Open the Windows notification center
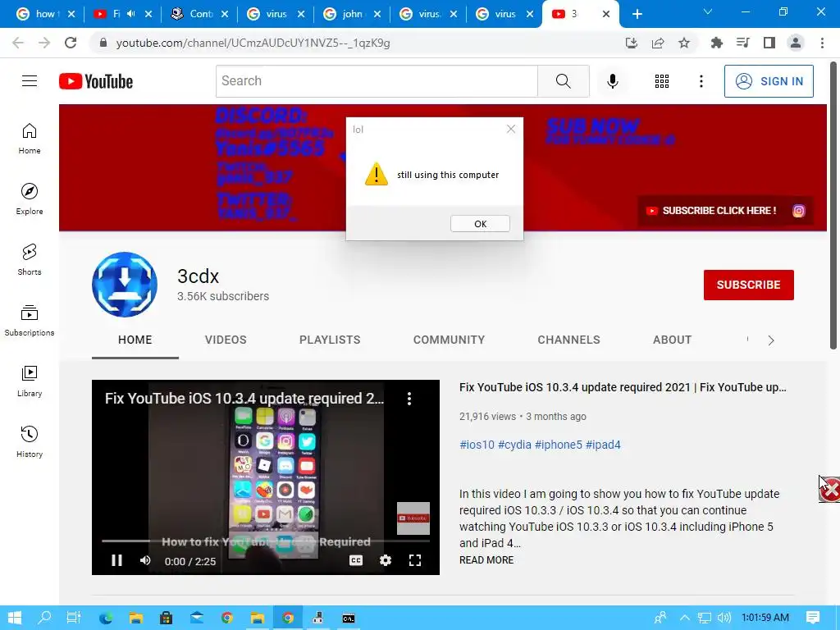Viewport: 840px width, 630px height. [812, 618]
